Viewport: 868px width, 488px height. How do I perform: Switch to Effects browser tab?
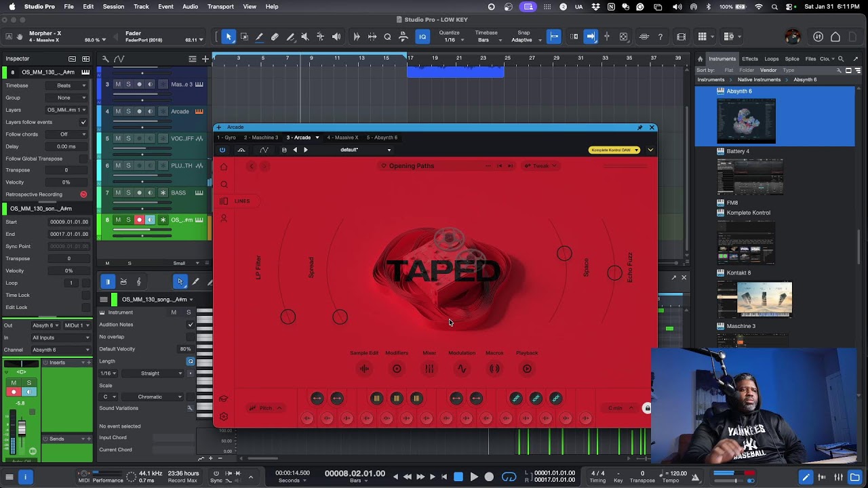tap(750, 59)
